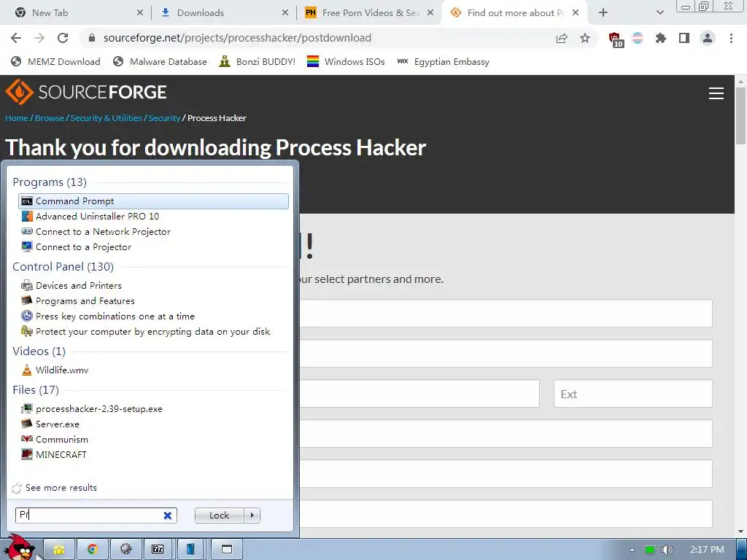Click the Start button with the Angry Bird icon

coord(21,548)
